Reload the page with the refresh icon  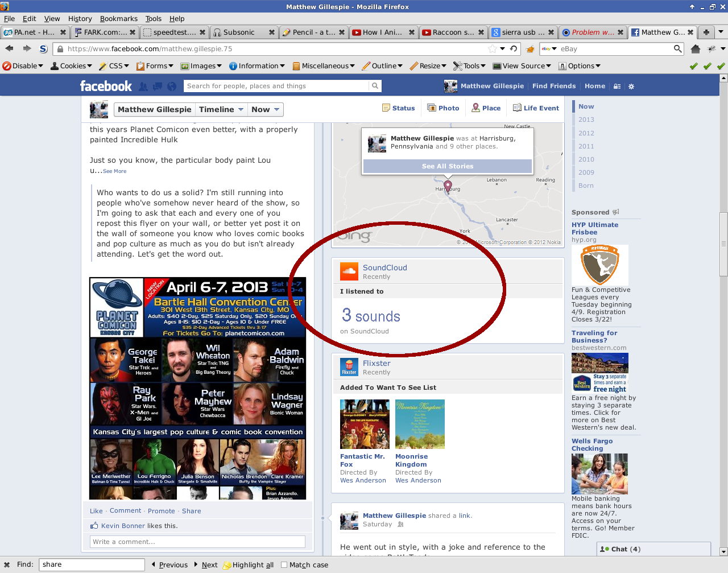514,49
